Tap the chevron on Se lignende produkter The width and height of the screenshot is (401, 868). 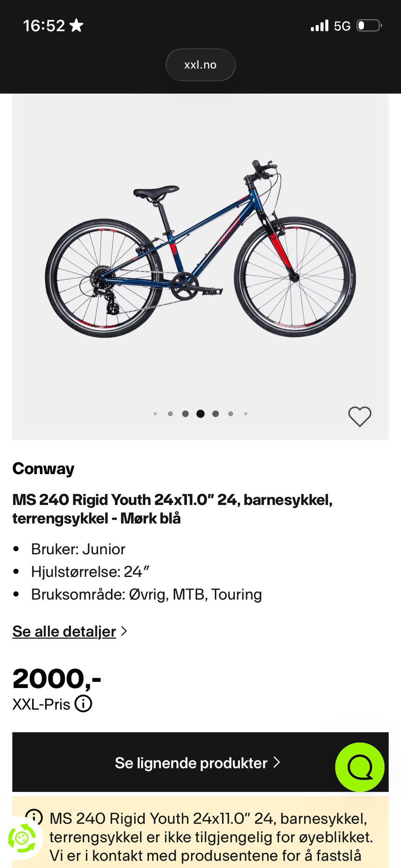[277, 763]
